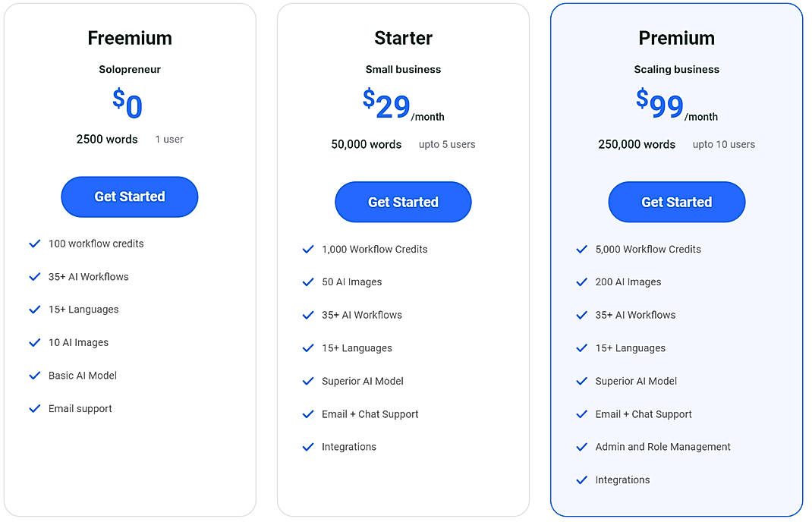The image size is (812, 522).
Task: Click the checkmark beside Basic AI Model
Action: (x=35, y=375)
